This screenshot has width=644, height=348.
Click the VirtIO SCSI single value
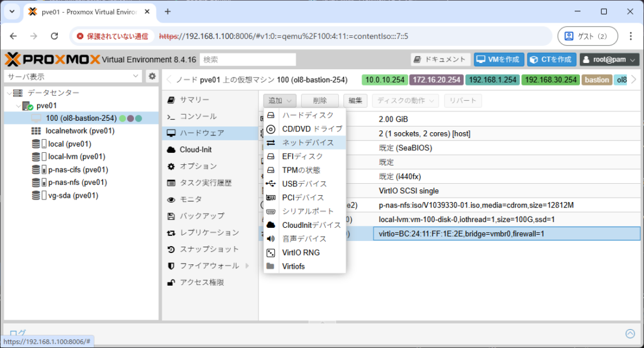(409, 191)
